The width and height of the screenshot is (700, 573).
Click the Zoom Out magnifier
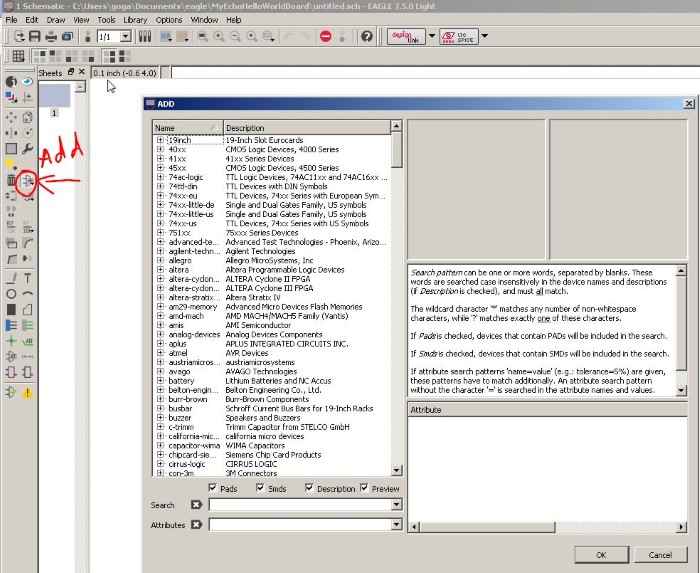point(235,36)
